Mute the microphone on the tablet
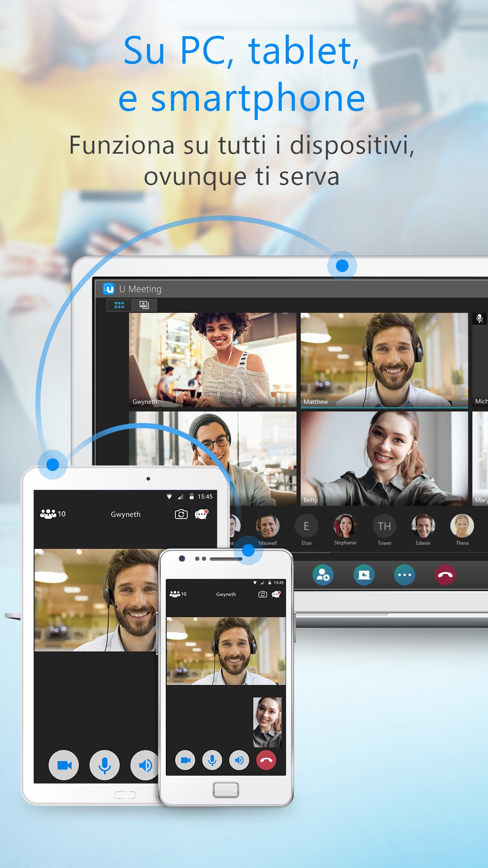This screenshot has width=488, height=868. tap(105, 765)
